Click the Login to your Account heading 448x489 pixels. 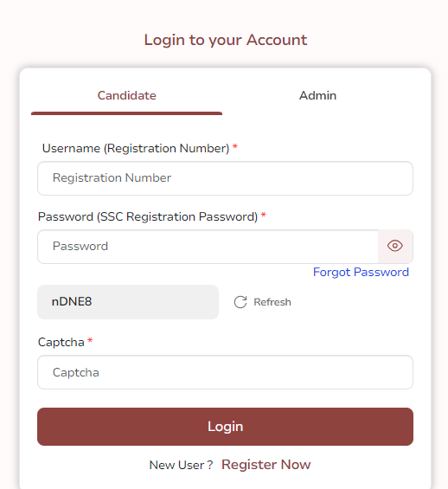pyautogui.click(x=226, y=40)
